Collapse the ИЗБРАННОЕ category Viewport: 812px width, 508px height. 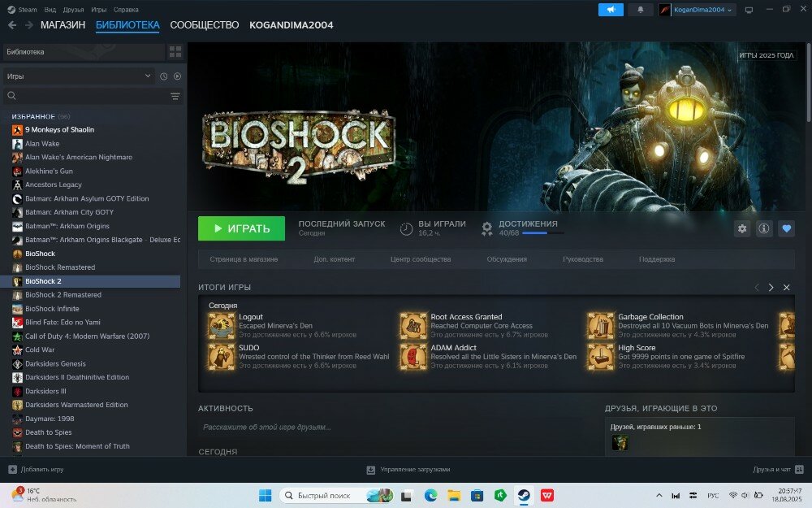click(x=33, y=116)
